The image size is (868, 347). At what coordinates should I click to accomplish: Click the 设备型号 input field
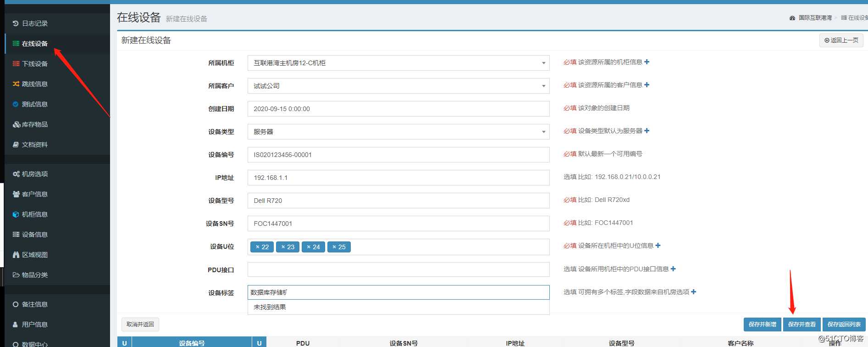coord(398,201)
